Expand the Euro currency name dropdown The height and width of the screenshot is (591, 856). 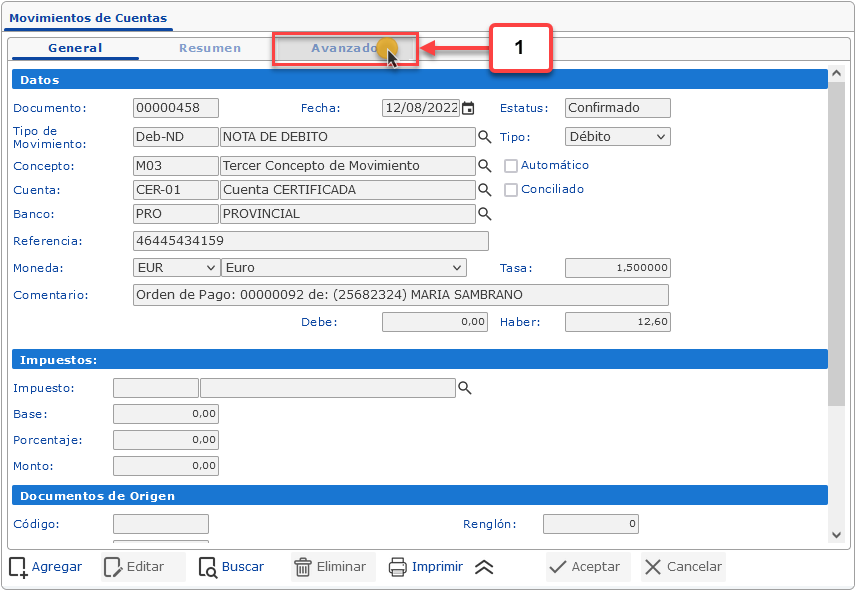point(344,268)
